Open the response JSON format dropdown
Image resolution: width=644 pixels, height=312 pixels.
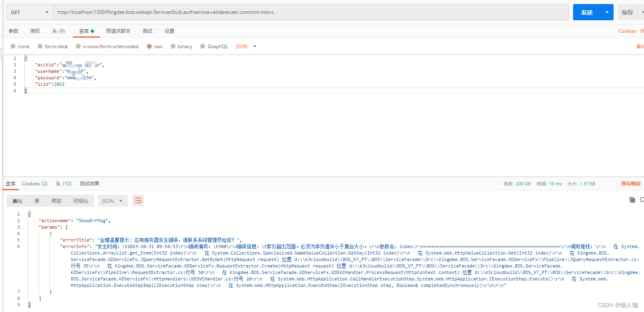click(x=113, y=201)
